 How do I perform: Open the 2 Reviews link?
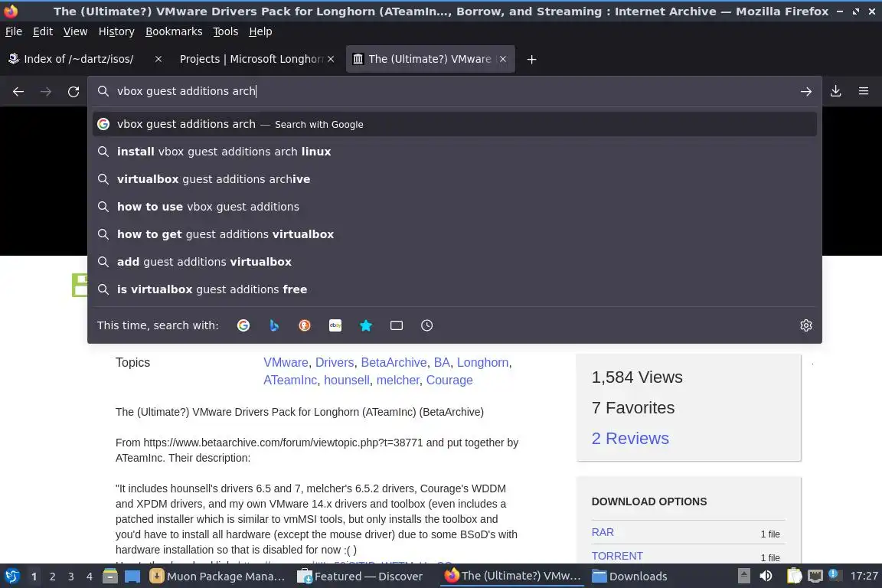coord(630,439)
